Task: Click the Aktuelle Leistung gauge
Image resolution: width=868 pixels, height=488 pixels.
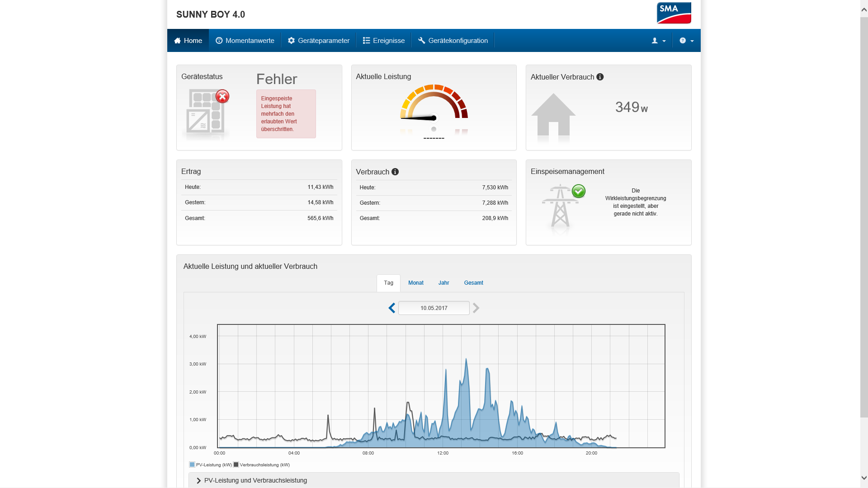Action: coord(434,108)
